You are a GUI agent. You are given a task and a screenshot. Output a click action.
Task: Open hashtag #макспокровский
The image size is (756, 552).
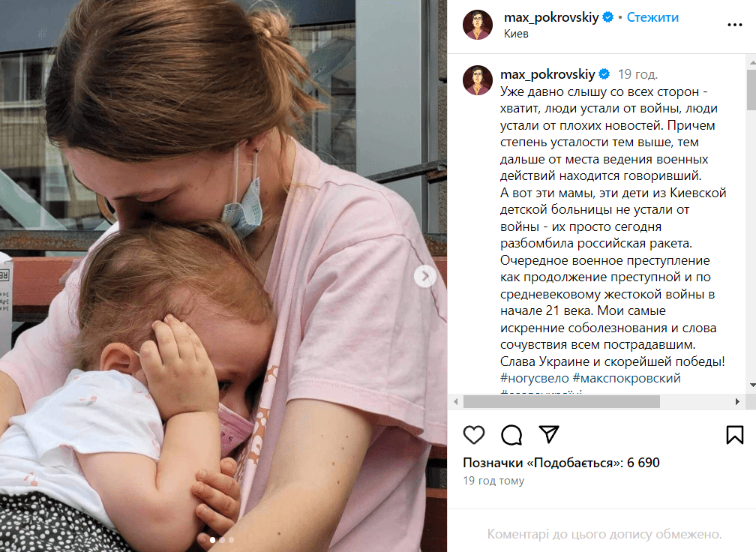[626, 379]
